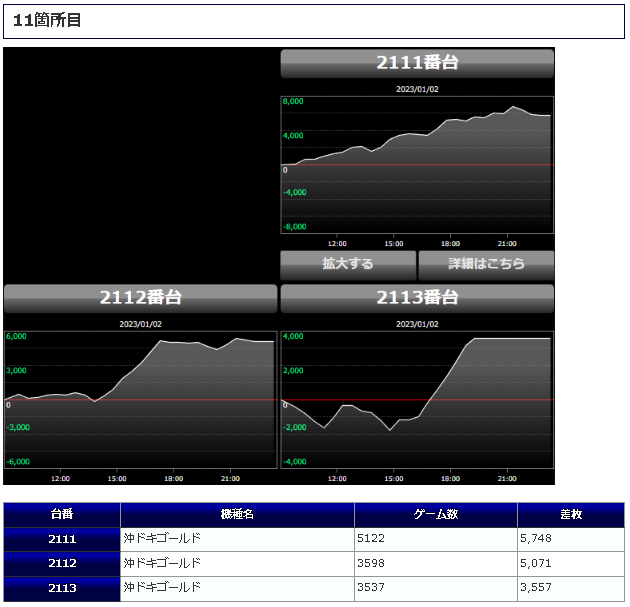Click the 18:00 time label under 2113 graph

[x=450, y=478]
